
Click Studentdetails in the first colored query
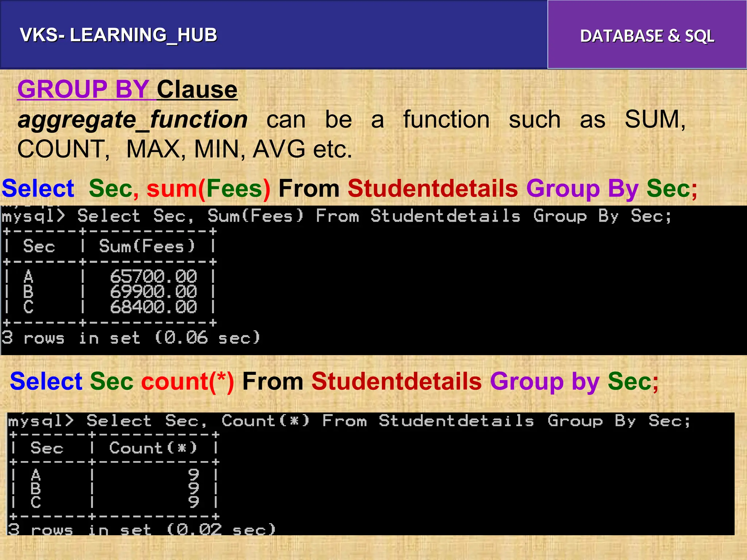point(433,188)
